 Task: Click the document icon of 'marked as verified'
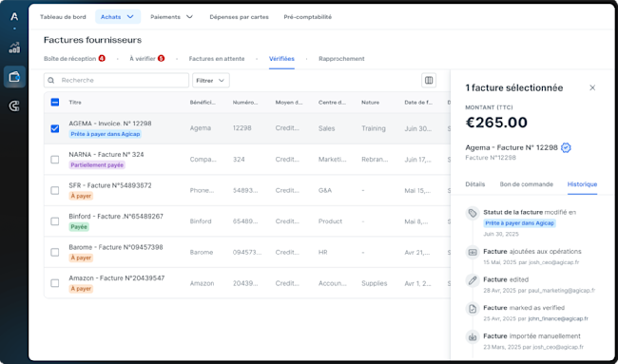pyautogui.click(x=473, y=309)
